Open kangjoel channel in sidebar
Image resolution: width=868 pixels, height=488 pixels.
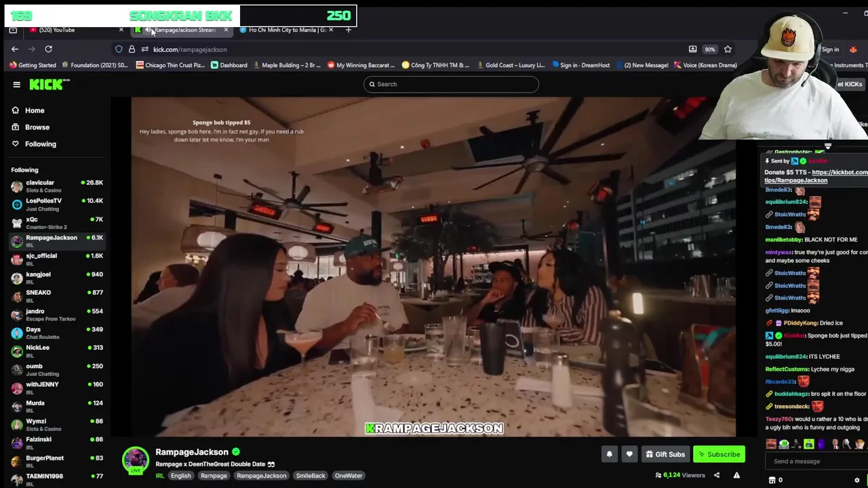(x=57, y=277)
